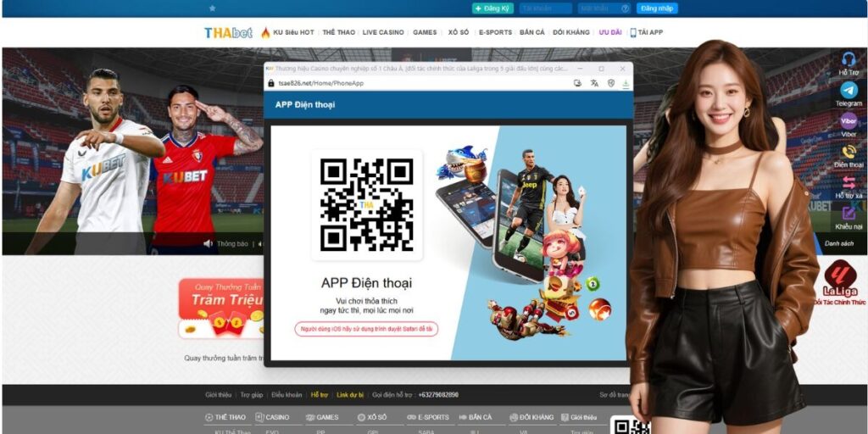This screenshot has width=868, height=434.
Task: Open the Hỗ Trợ headset support icon
Action: click(849, 59)
